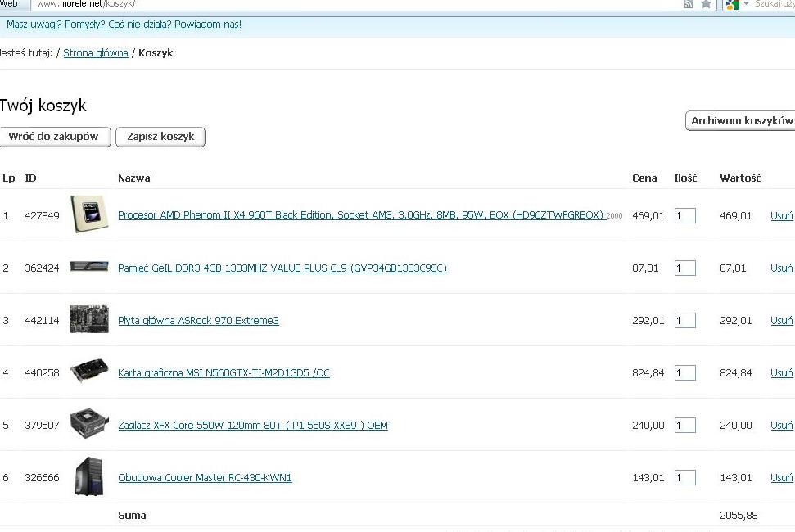This screenshot has height=532, width=795.
Task: Click the 'Suma' label
Action: point(132,516)
